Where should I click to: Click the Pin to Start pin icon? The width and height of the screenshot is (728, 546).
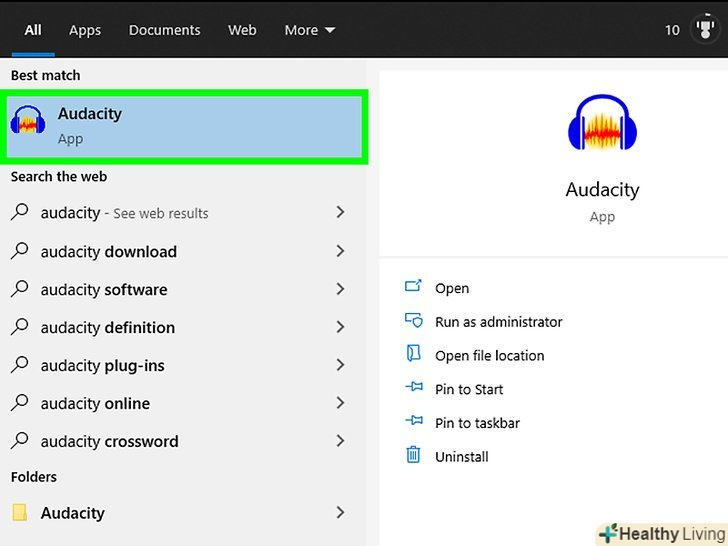(x=414, y=389)
